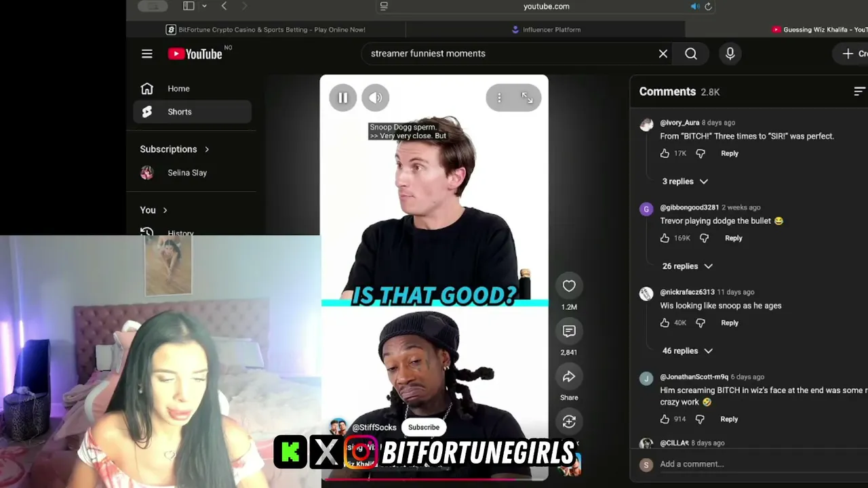This screenshot has width=868, height=488.
Task: Open @JonathanScott-m9q's profile from the username
Action: click(694, 377)
